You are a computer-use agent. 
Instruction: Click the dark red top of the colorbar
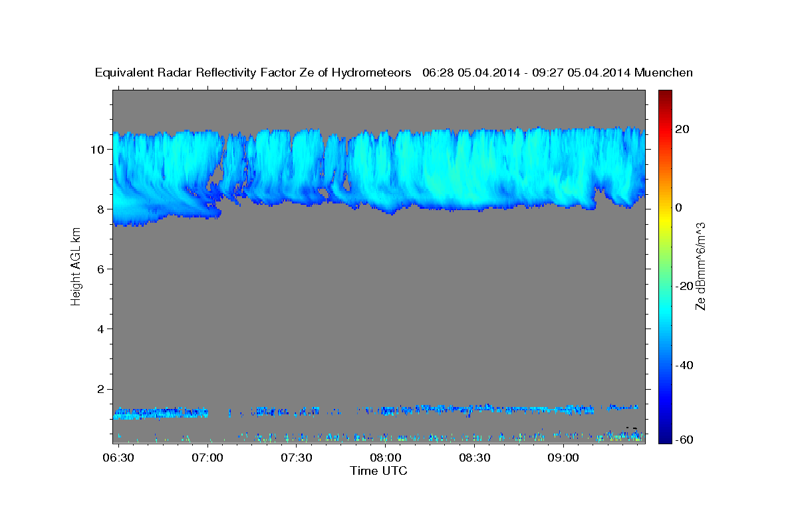(664, 94)
